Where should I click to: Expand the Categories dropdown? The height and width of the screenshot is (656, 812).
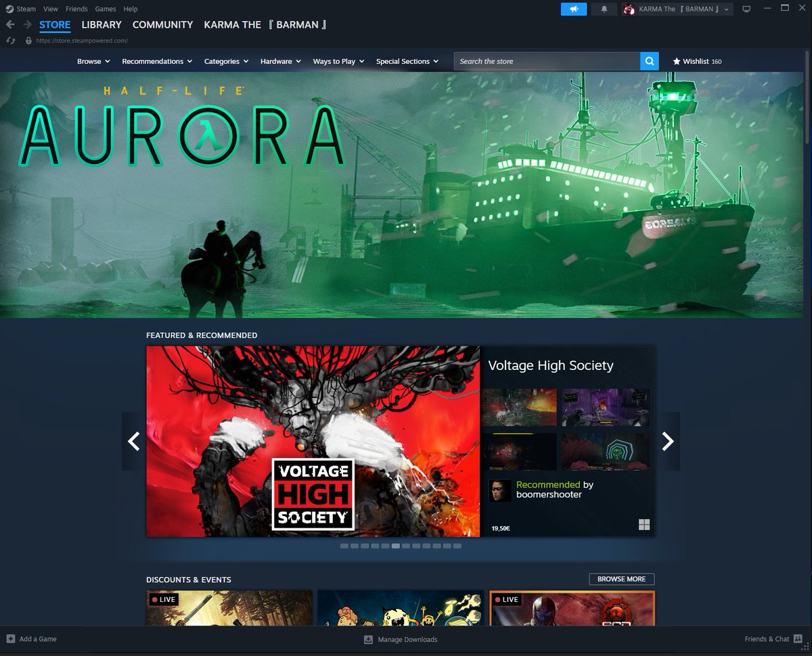(226, 61)
